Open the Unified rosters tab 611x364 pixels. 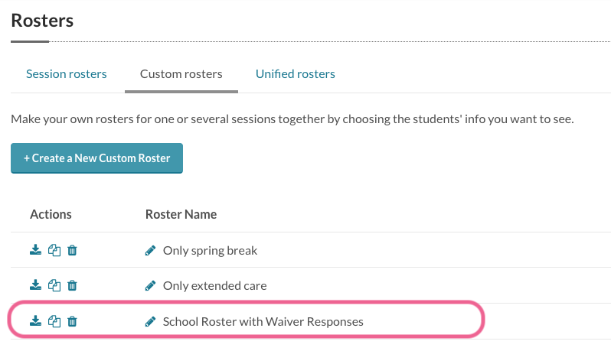(x=296, y=74)
